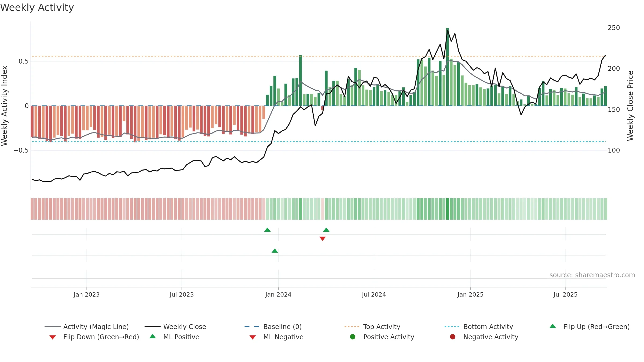644x362 pixels.
Task: Click the source: sharemaestro.com text
Action: coord(592,275)
